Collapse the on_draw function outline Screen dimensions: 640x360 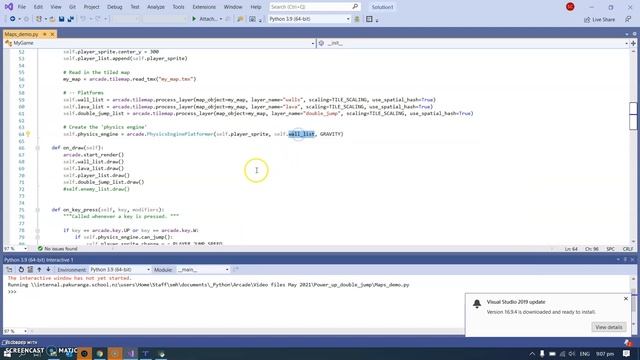click(x=38, y=148)
